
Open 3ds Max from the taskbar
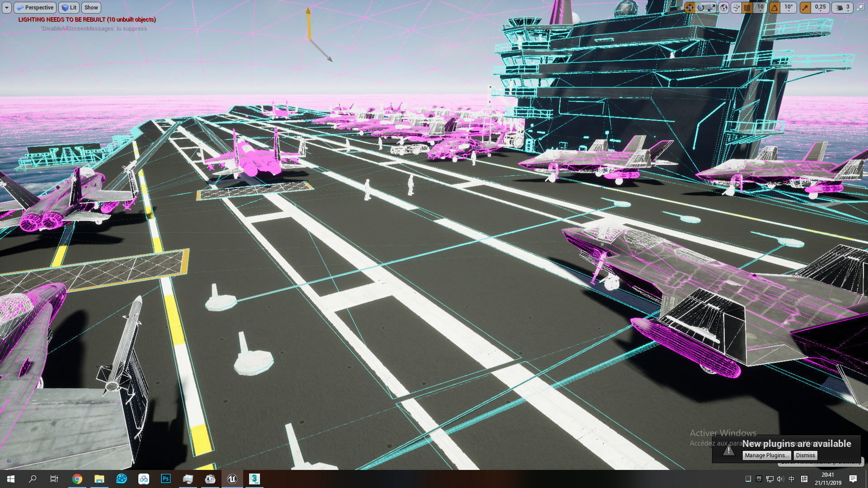(x=255, y=479)
